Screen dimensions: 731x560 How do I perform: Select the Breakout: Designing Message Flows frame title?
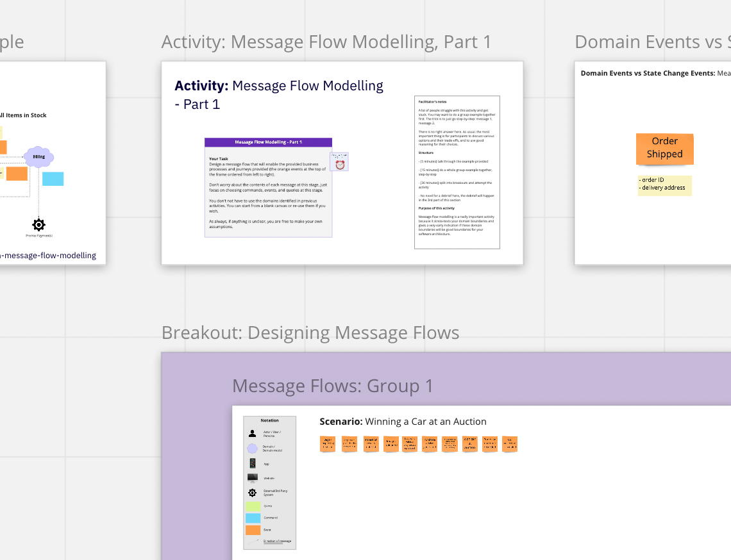[310, 333]
